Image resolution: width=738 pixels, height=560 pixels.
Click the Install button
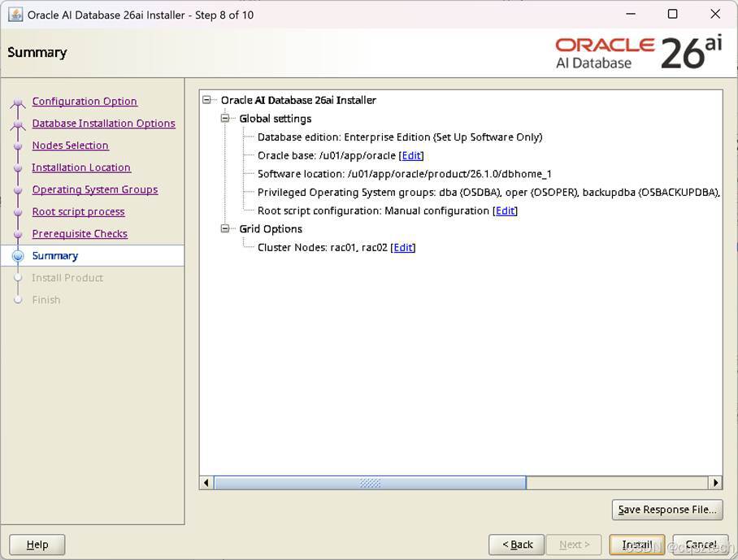click(x=636, y=545)
